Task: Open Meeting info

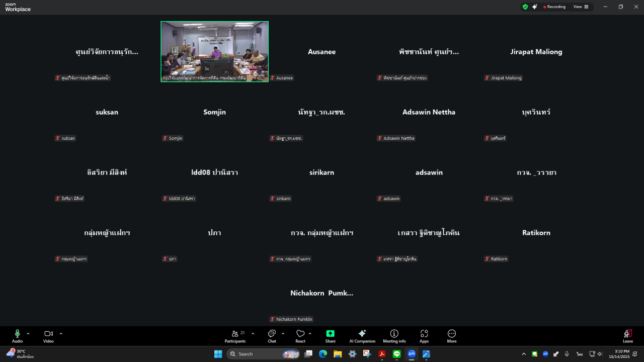Action: [394, 336]
